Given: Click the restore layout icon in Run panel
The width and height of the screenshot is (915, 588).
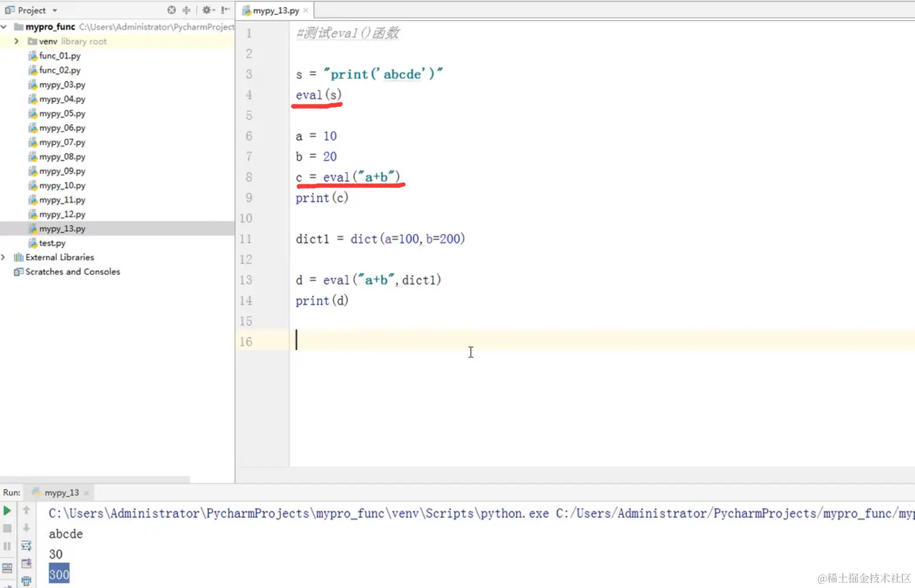Looking at the screenshot, I should coord(7,568).
